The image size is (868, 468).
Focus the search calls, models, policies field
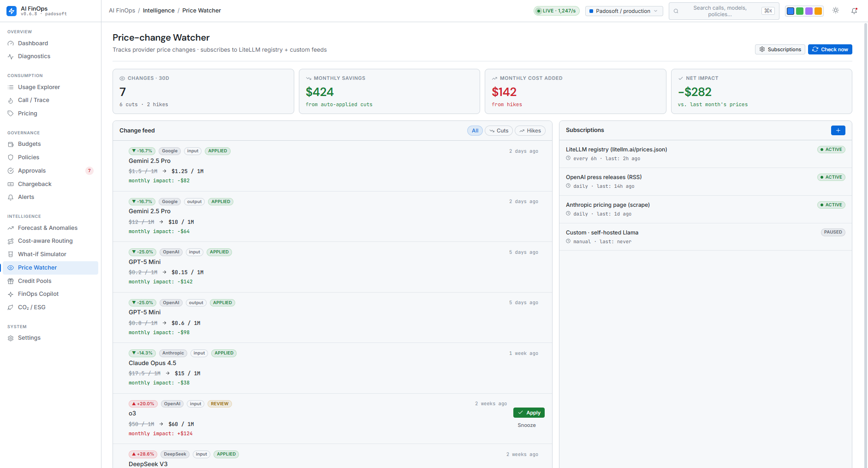pyautogui.click(x=724, y=11)
